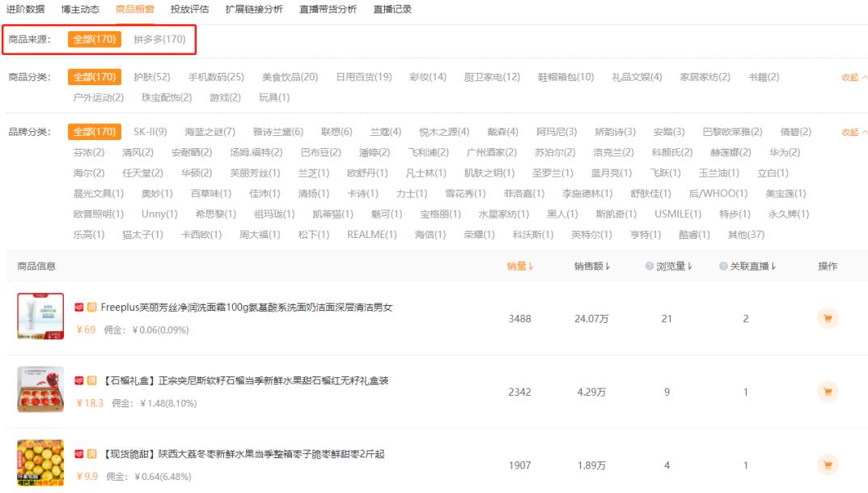Screen dimensions: 868x493
Task: Filter category by 鞋帽箱包(10)
Action: (x=565, y=77)
